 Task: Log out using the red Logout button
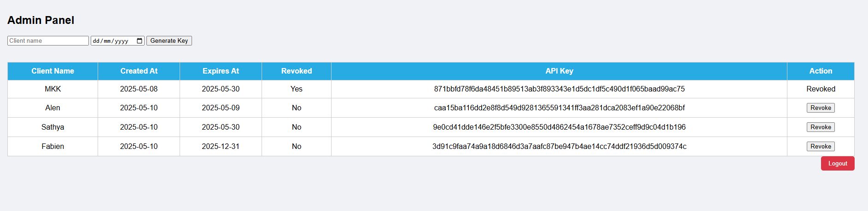(838, 163)
